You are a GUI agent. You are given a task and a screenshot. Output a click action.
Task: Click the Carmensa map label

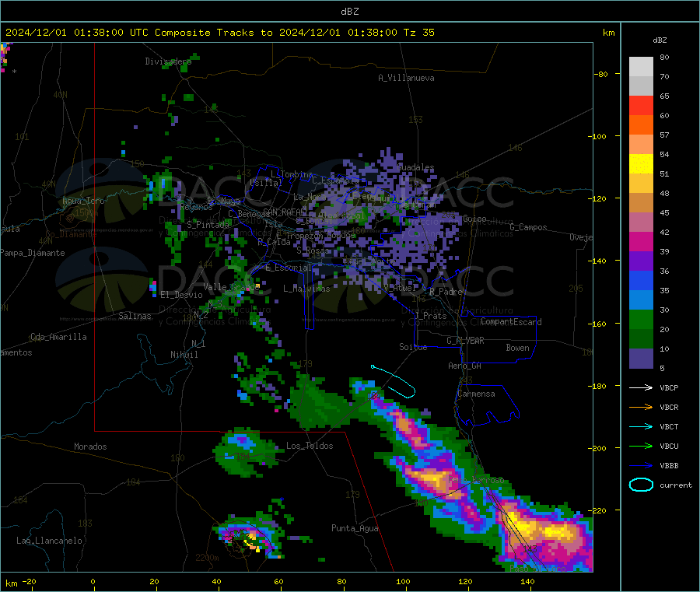(x=476, y=394)
